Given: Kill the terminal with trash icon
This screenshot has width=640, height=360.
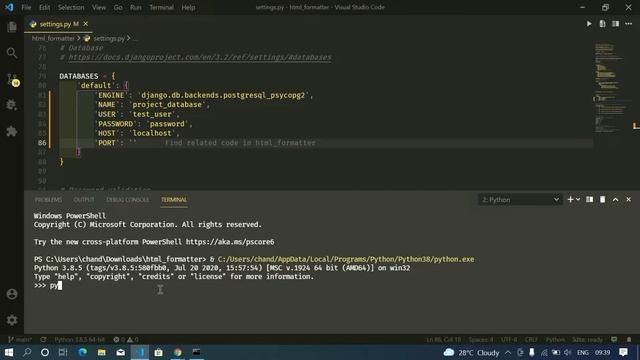Looking at the screenshot, I should click(x=602, y=200).
